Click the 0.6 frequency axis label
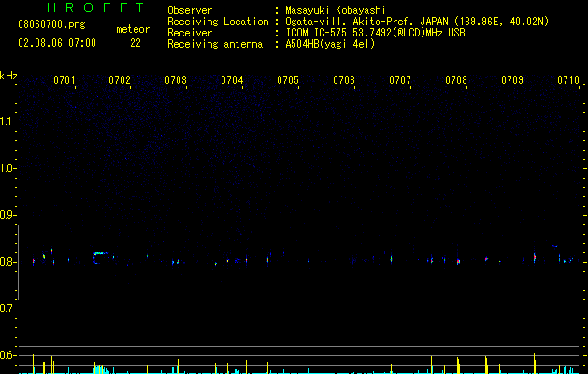This screenshot has height=374, width=588. tap(7, 355)
